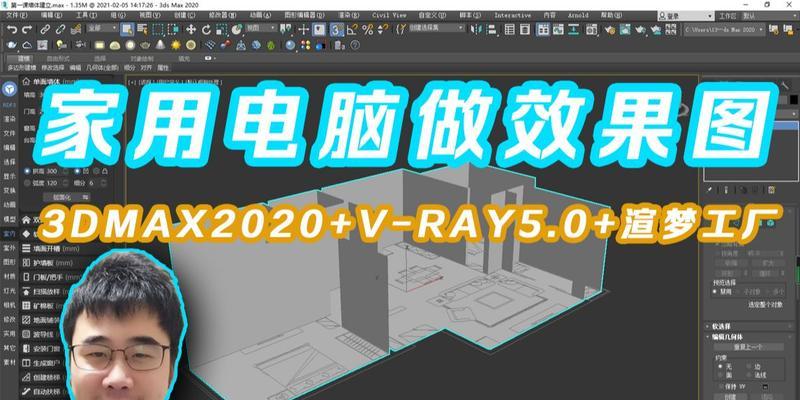800x400 pixels.
Task: Toggle the Angle Snap icon
Action: point(353,30)
